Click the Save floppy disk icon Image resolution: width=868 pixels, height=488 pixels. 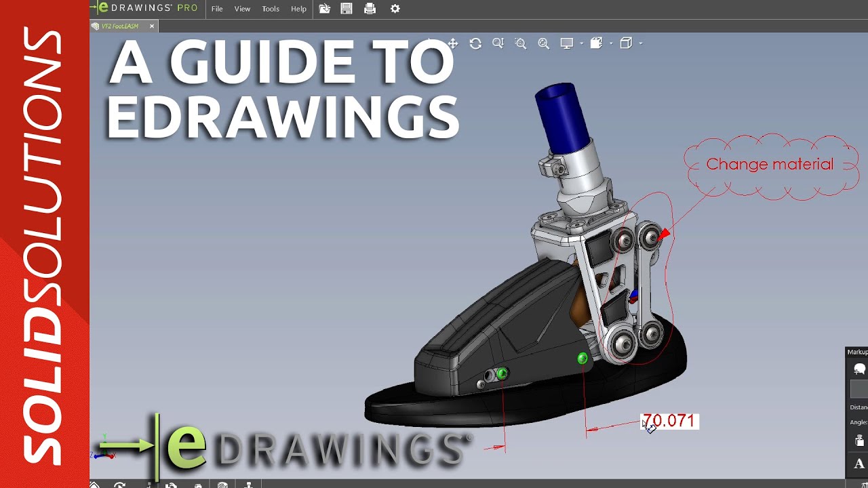tap(347, 9)
